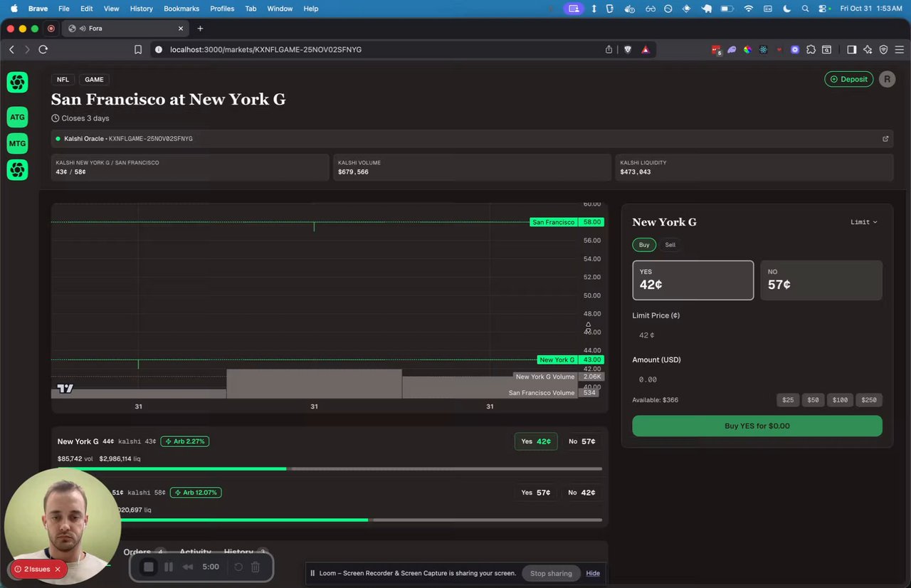Open the ATG sidebar icon

pos(17,117)
